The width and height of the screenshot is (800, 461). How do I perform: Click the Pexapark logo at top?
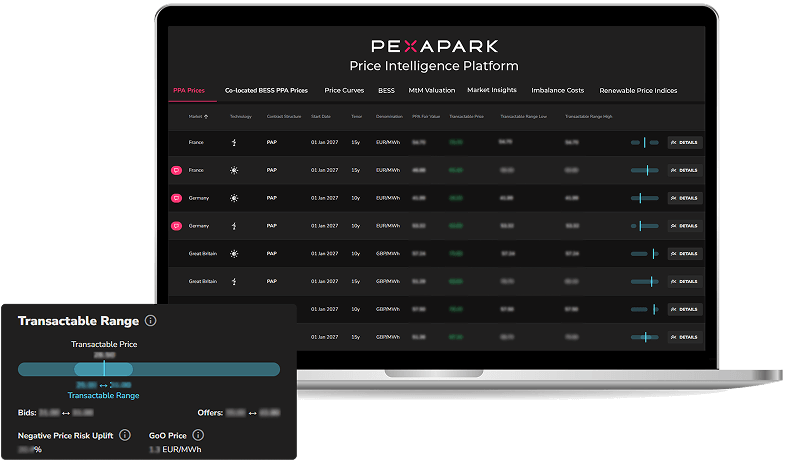[x=434, y=46]
